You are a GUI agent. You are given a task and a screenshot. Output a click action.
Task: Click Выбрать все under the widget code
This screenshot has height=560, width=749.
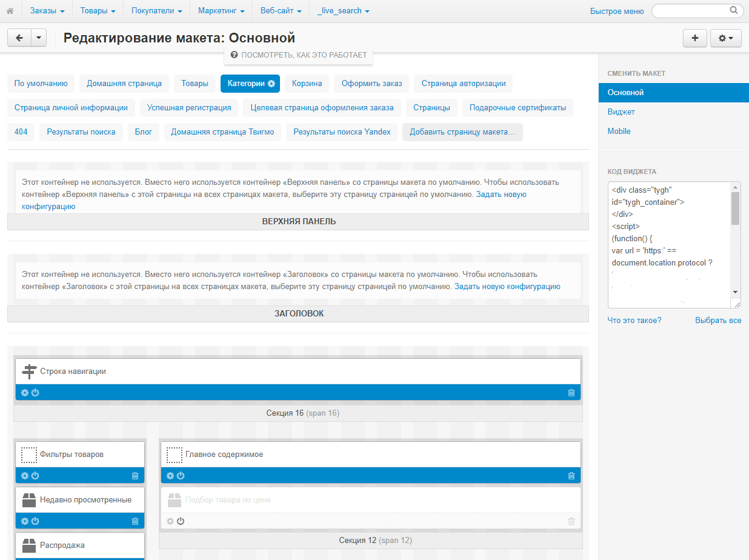point(718,320)
